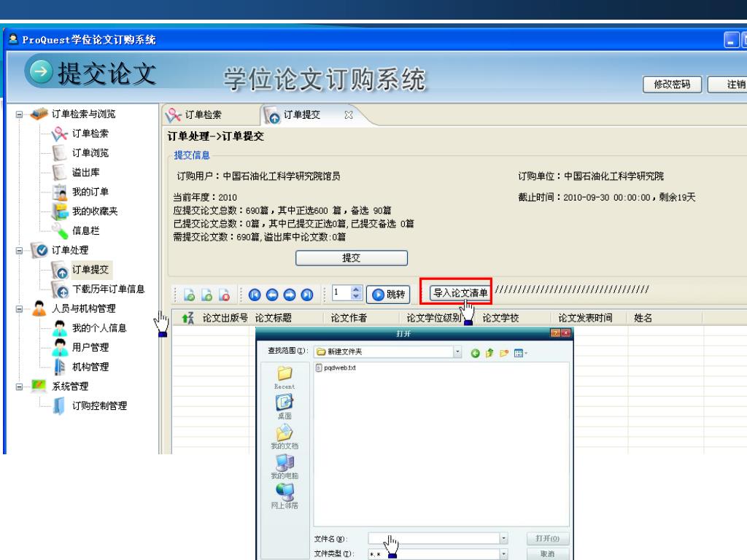Collapse the 系统管理 tree node
Screen dimensions: 747x560
coord(19,386)
